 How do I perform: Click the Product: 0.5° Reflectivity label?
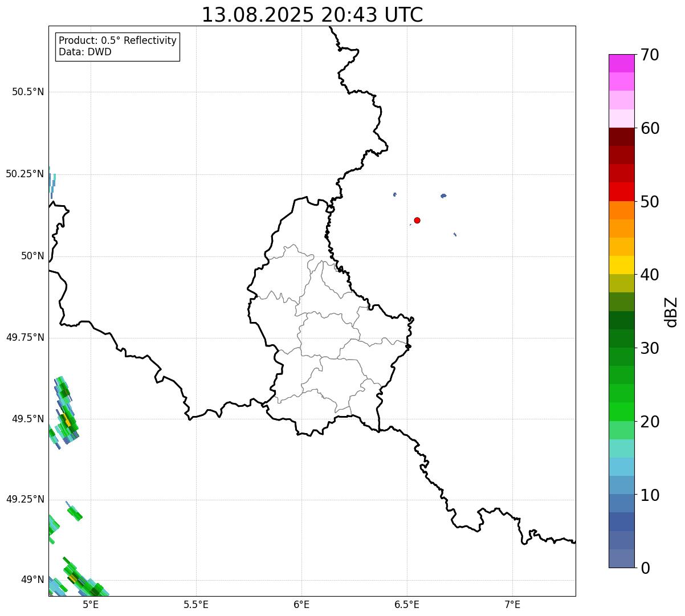118,40
